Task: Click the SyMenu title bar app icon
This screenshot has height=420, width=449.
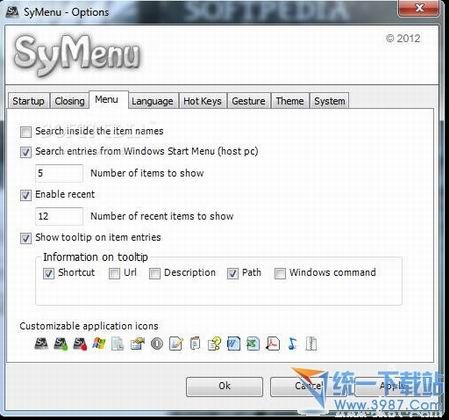Action: (12, 12)
